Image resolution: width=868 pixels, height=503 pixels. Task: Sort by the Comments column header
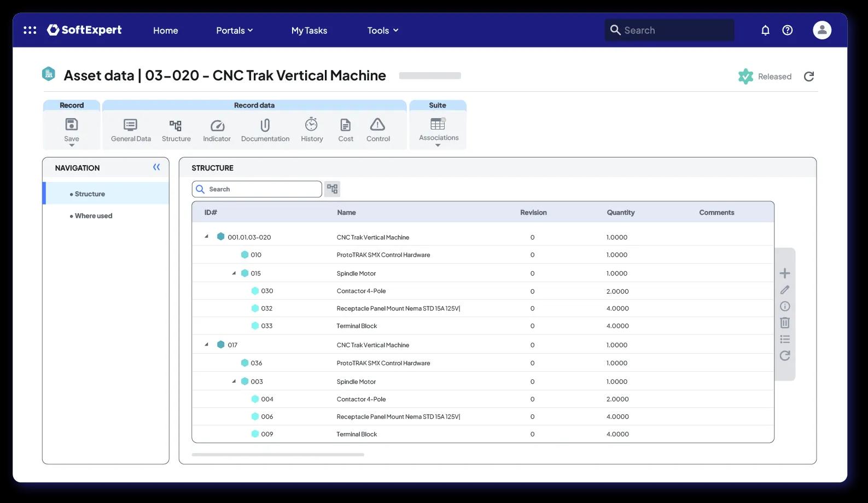coord(716,212)
